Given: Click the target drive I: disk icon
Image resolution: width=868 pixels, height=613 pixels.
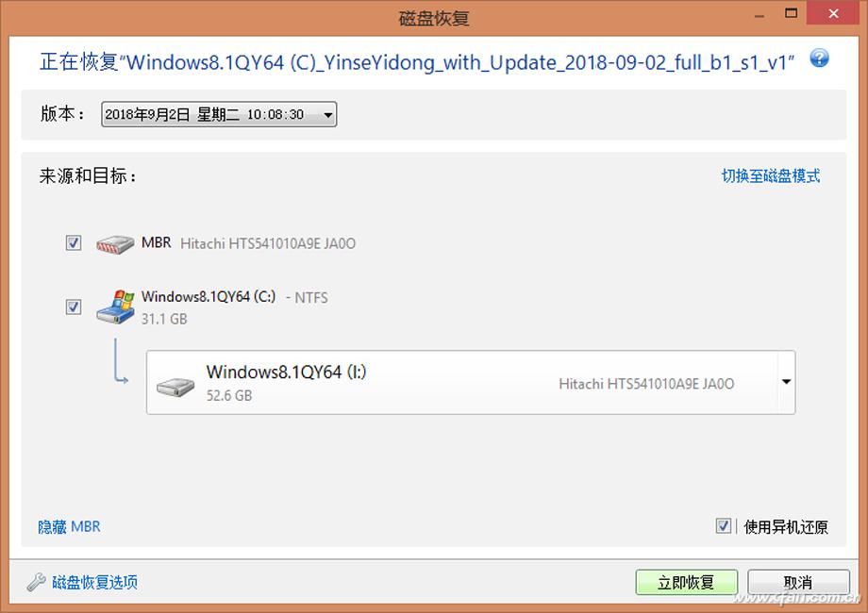Looking at the screenshot, I should coord(175,387).
